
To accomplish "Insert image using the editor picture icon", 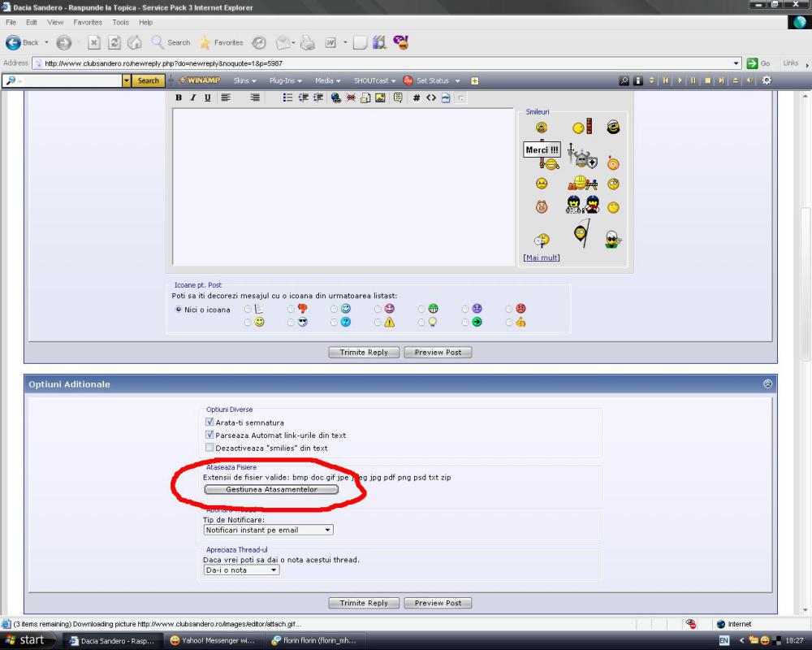I will coord(380,97).
